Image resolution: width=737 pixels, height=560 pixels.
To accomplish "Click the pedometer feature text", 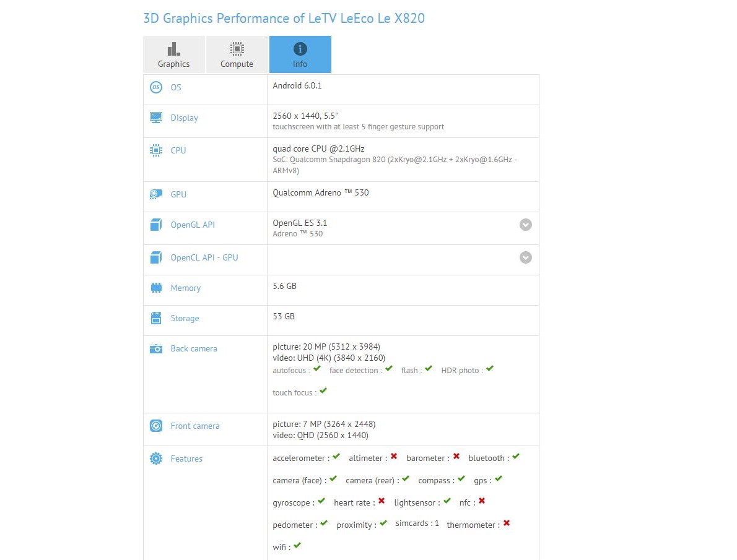I will click(x=295, y=525).
